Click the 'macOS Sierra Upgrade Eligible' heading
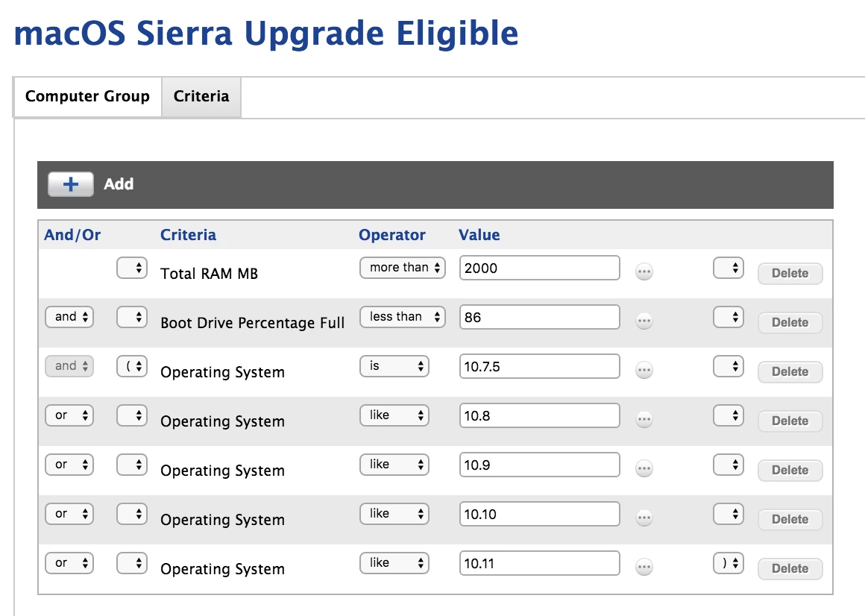The height and width of the screenshot is (616, 865). pos(266,33)
